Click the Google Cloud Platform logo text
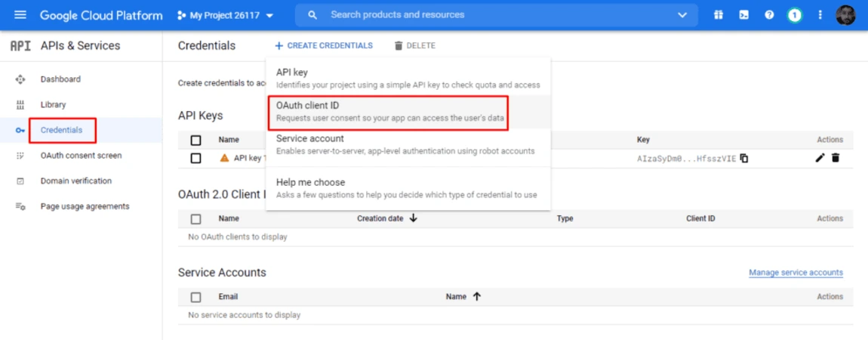Screen dimensions: 868x340 pos(101,15)
